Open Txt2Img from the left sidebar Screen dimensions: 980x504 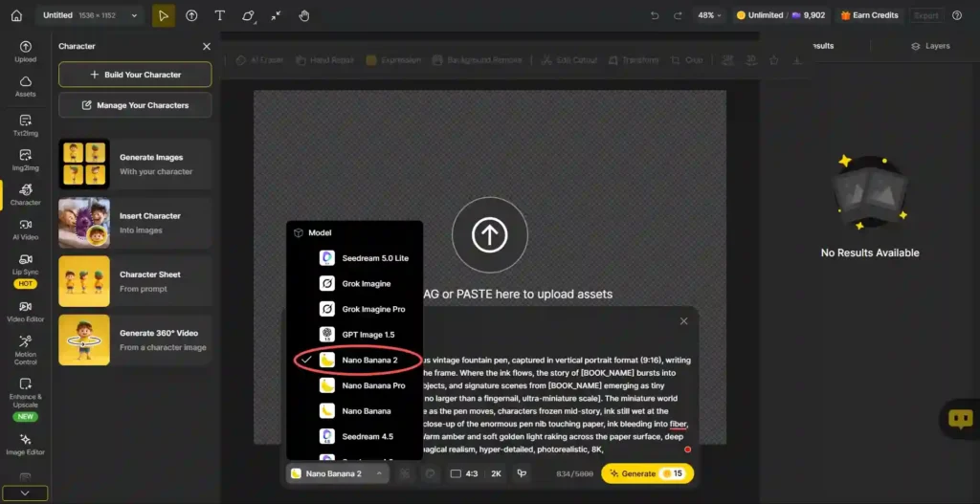25,124
